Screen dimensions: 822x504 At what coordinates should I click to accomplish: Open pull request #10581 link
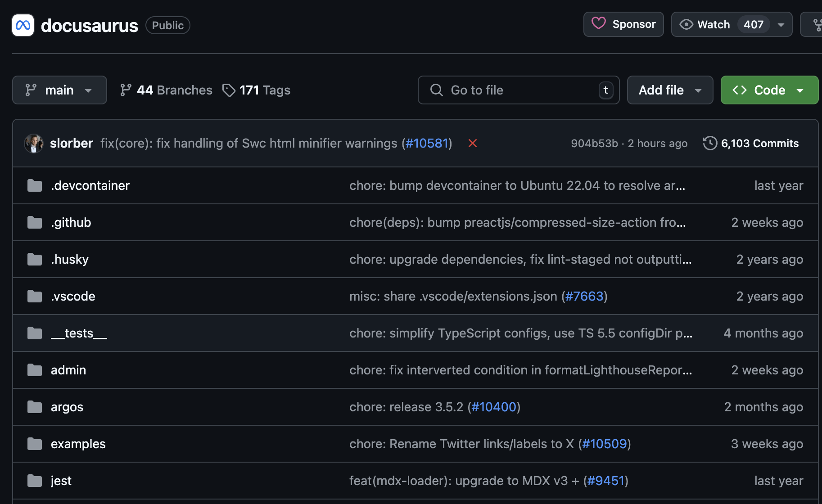click(427, 143)
